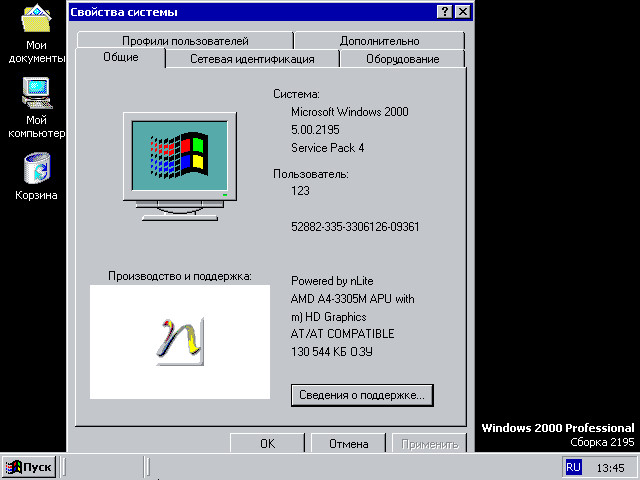
Task: Open the Мои документы desktop icon
Action: tap(36, 33)
